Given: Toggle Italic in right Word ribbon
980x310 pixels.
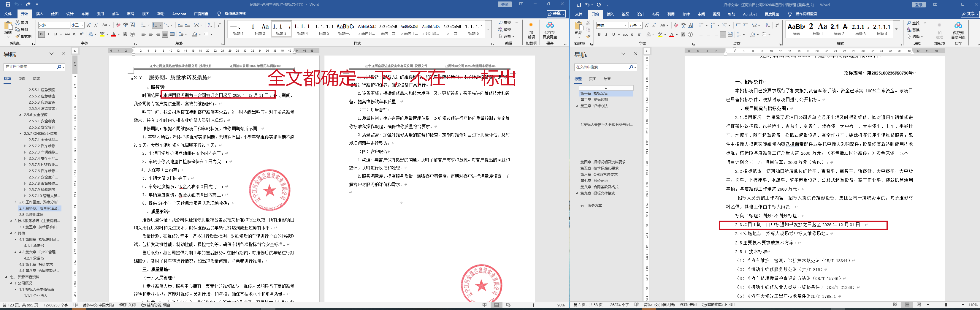Looking at the screenshot, I should coord(606,35).
